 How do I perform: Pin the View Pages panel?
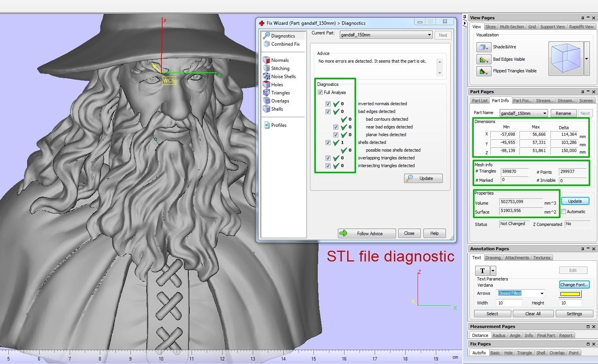582,18
